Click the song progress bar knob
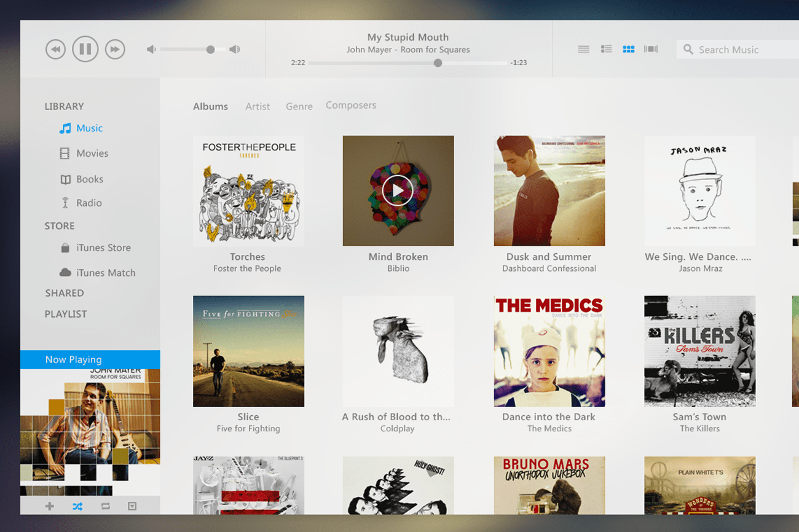The width and height of the screenshot is (799, 532). click(438, 63)
